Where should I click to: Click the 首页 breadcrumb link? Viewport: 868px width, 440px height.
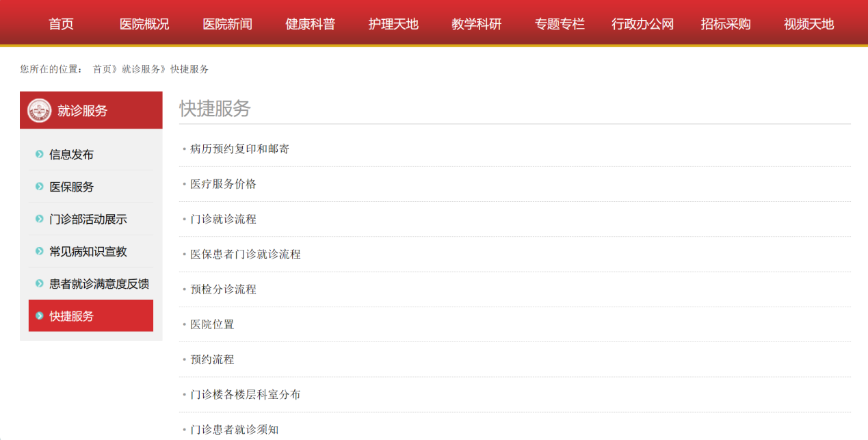coord(103,69)
